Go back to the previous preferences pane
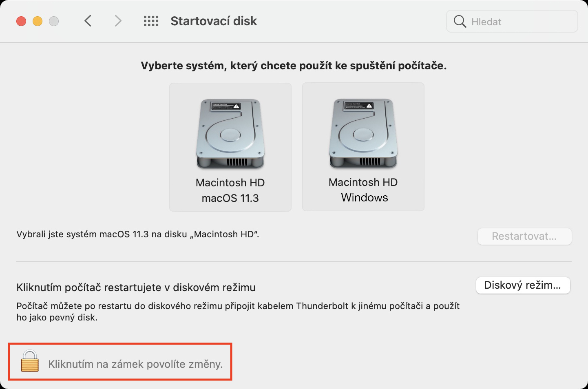 click(x=88, y=21)
